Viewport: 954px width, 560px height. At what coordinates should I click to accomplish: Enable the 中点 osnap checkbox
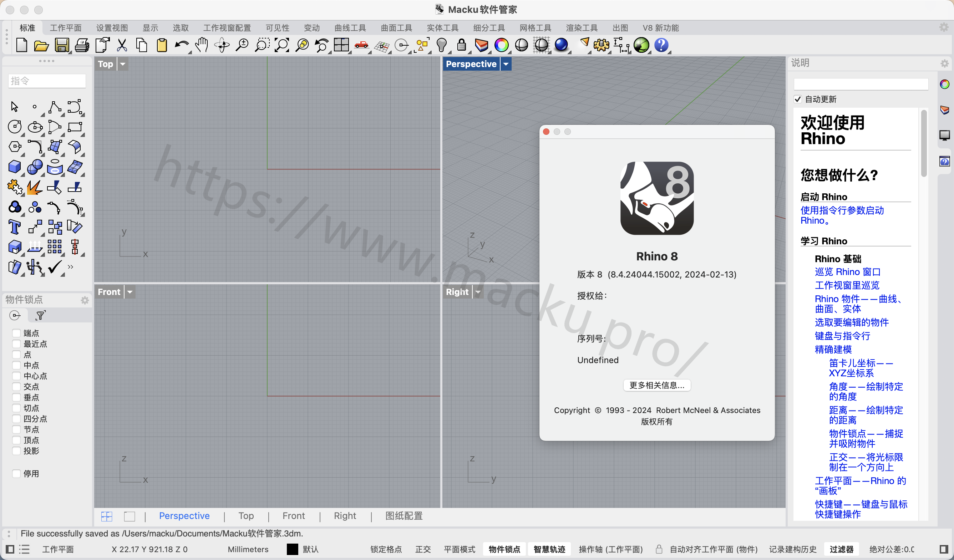[16, 365]
